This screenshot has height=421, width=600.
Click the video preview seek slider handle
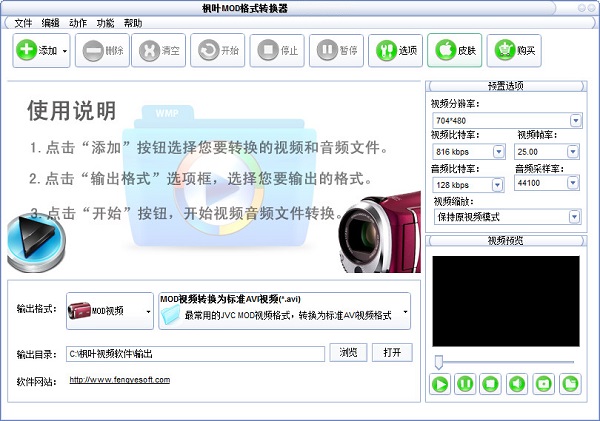tap(438, 361)
